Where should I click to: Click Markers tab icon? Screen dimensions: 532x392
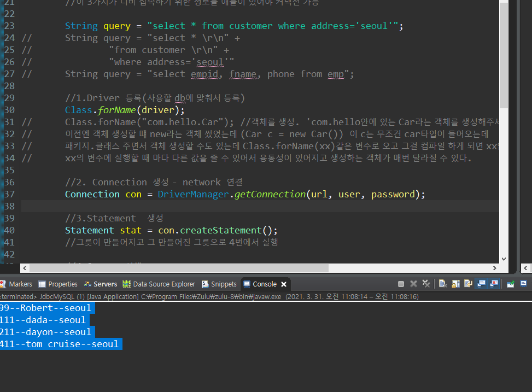3,284
